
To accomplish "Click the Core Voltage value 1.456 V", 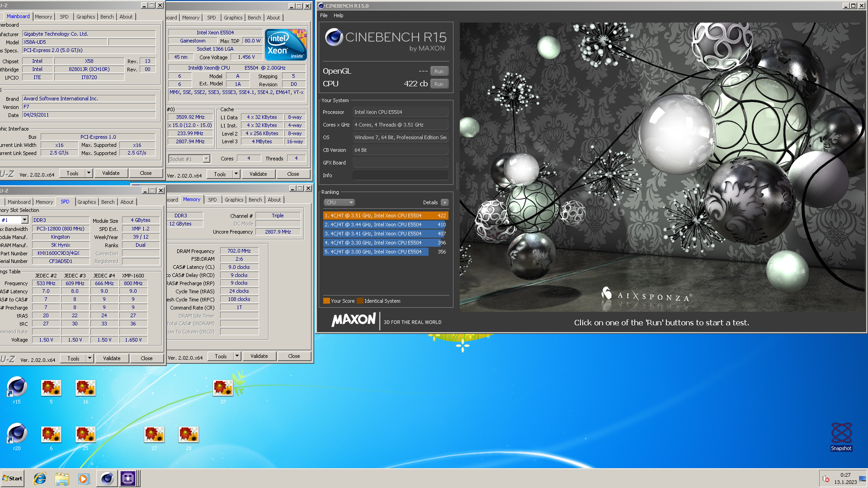I will point(246,57).
